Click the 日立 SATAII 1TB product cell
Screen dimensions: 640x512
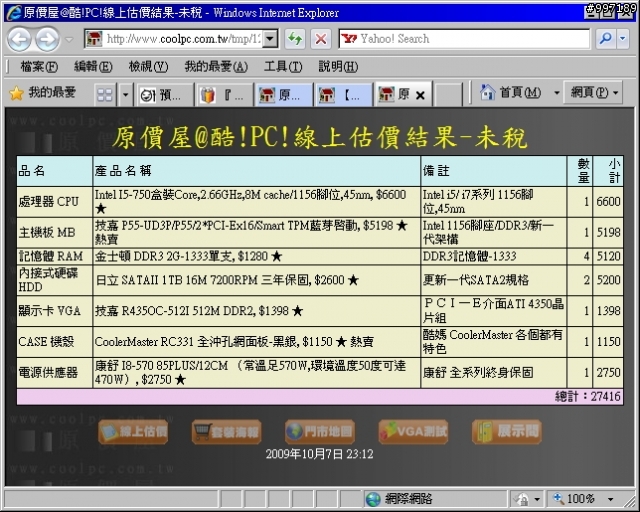click(x=256, y=280)
